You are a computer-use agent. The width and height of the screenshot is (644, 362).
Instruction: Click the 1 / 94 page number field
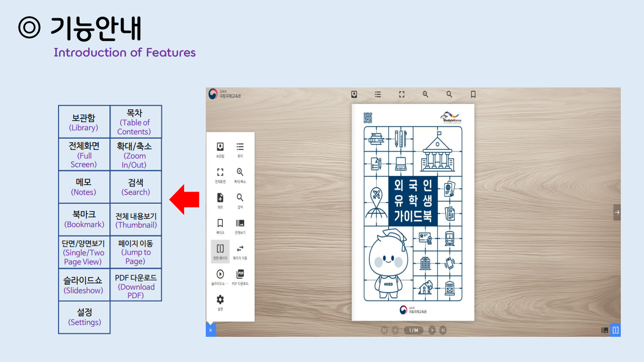point(414,330)
